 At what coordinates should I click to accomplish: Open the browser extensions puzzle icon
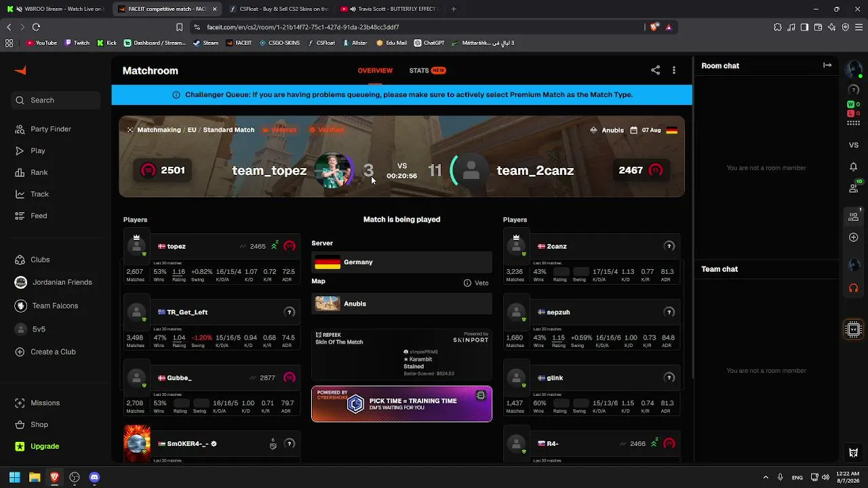pos(777,27)
